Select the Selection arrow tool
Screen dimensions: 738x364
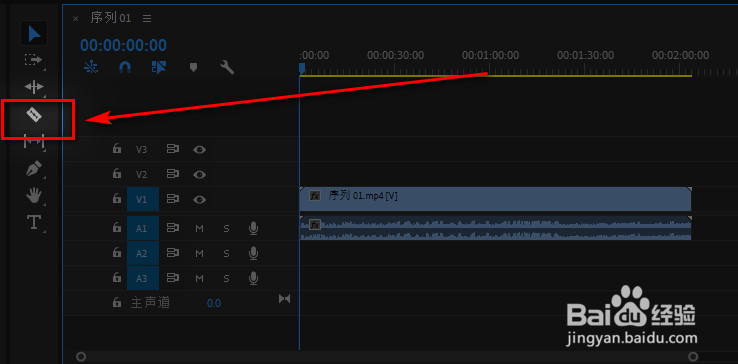(x=34, y=33)
